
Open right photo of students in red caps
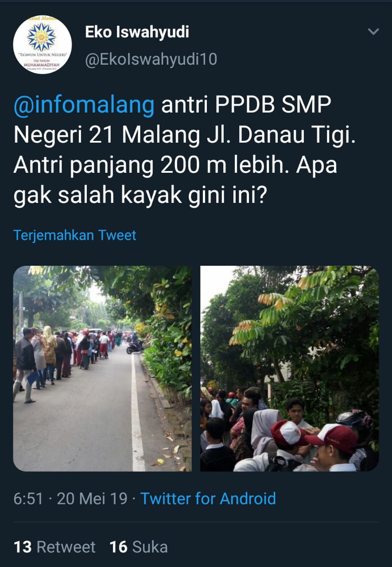coord(290,369)
